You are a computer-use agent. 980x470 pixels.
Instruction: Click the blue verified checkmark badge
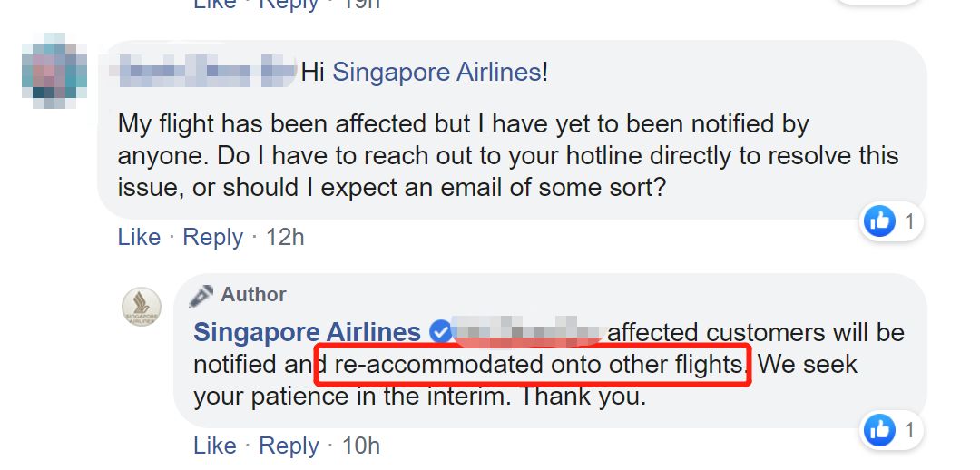pos(441,333)
